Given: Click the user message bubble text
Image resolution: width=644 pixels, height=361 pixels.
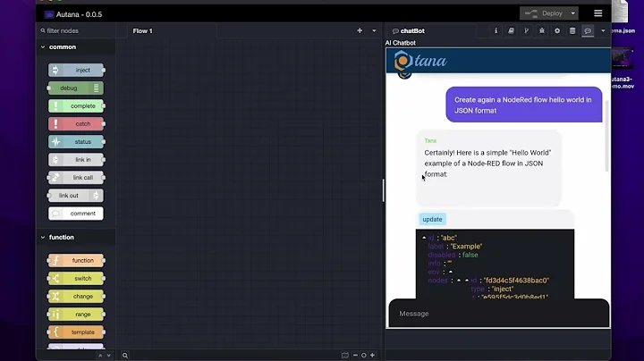Looking at the screenshot, I should [523, 105].
